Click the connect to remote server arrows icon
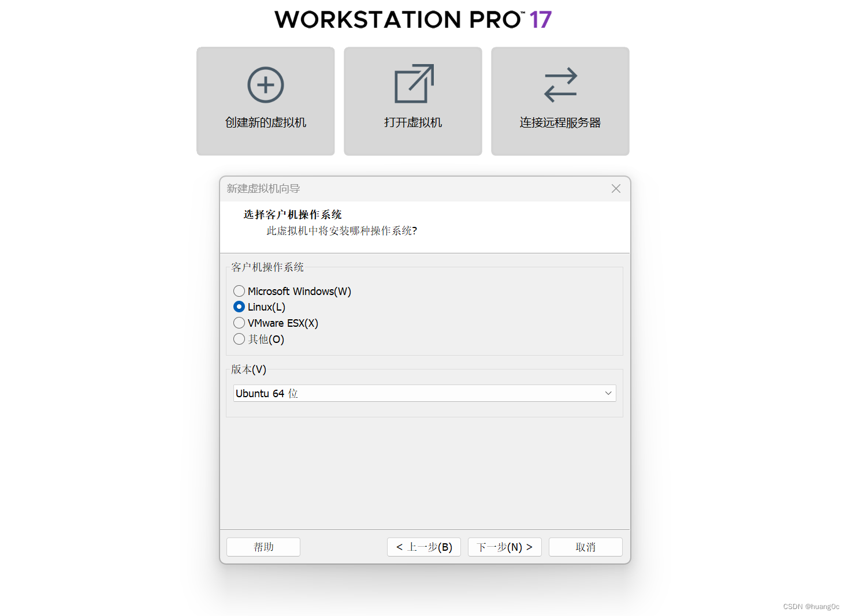 [x=560, y=85]
